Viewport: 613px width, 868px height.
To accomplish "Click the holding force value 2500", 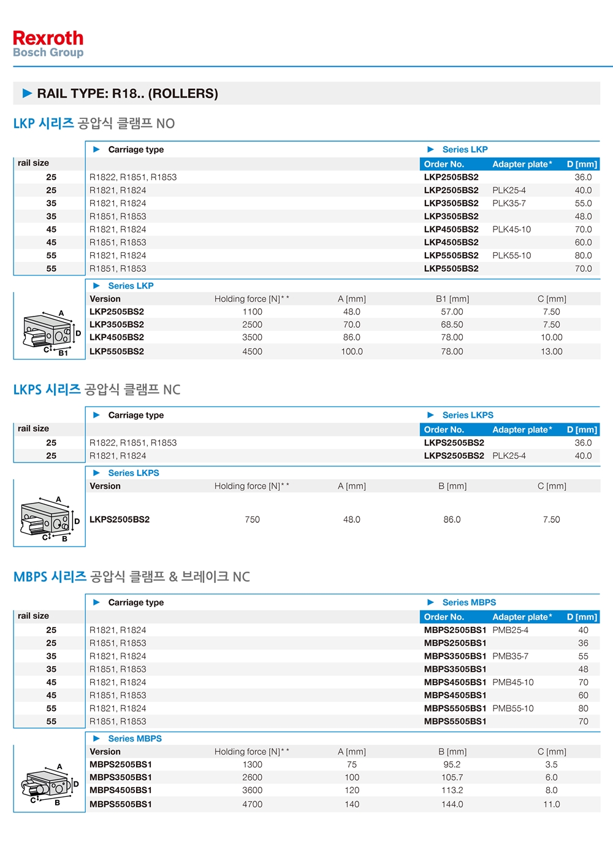I will (252, 325).
